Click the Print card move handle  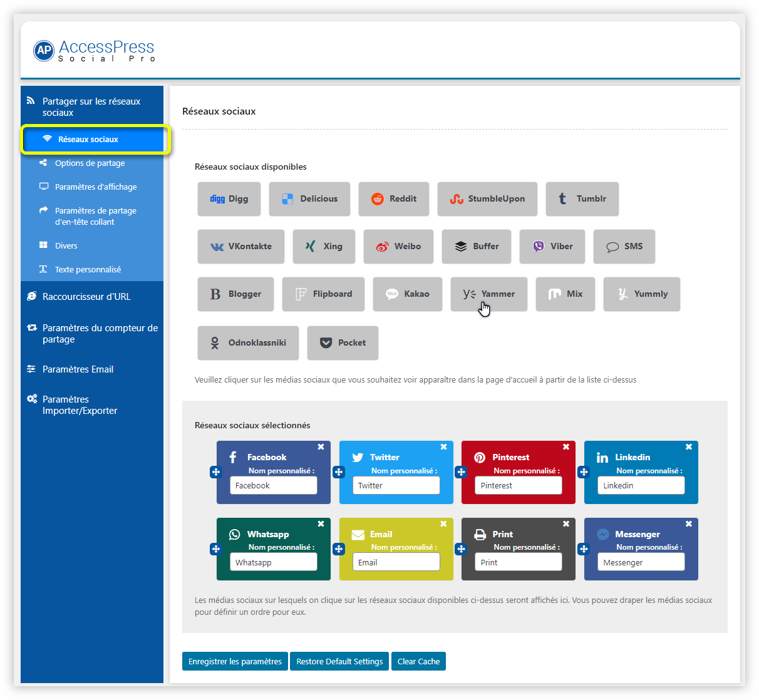[460, 549]
